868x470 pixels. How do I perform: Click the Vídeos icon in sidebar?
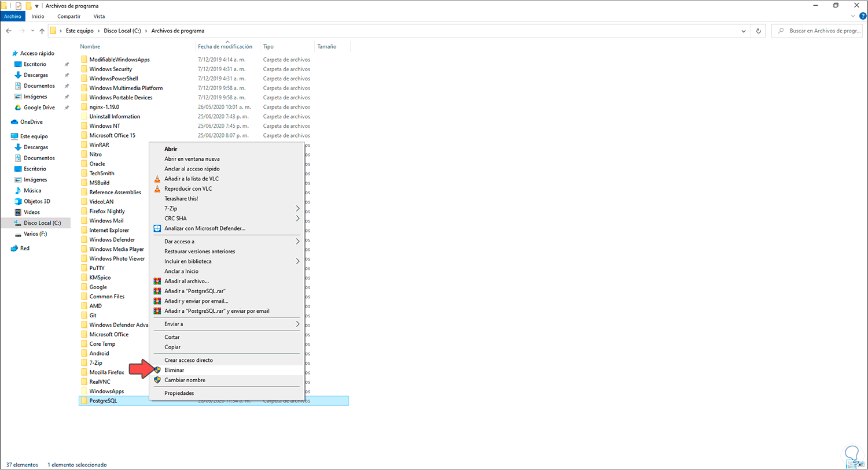click(x=18, y=212)
